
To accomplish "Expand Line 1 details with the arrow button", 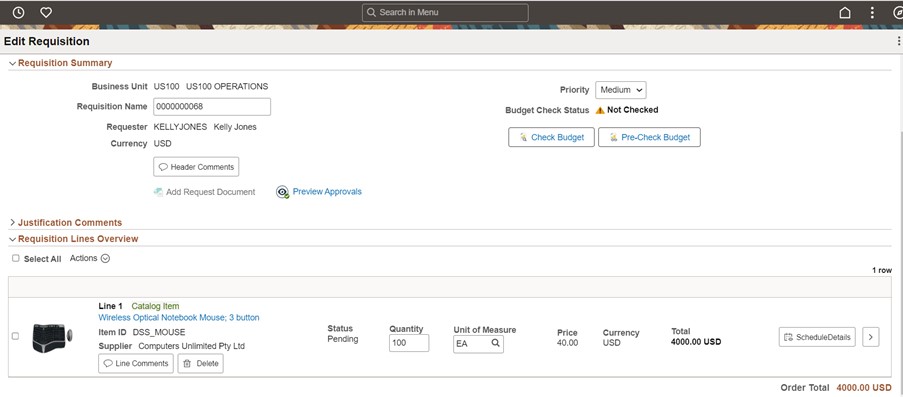I will click(x=871, y=337).
